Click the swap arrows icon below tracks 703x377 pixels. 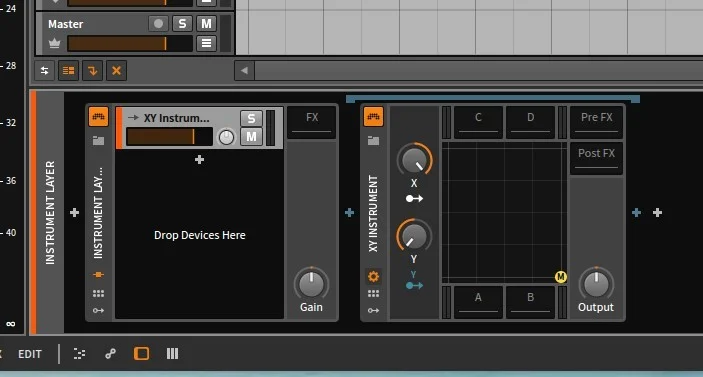click(x=44, y=70)
